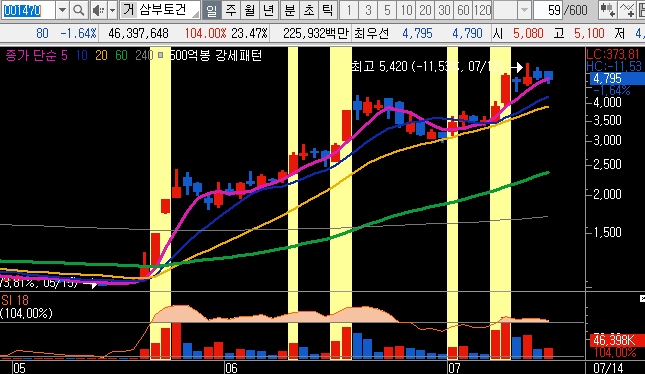Expand the stock code history dropdown
This screenshot has width=645, height=374.
[62, 10]
